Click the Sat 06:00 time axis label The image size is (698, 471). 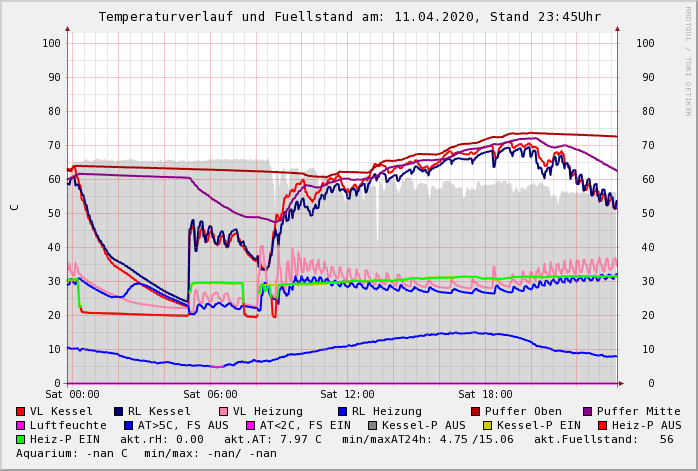point(210,395)
